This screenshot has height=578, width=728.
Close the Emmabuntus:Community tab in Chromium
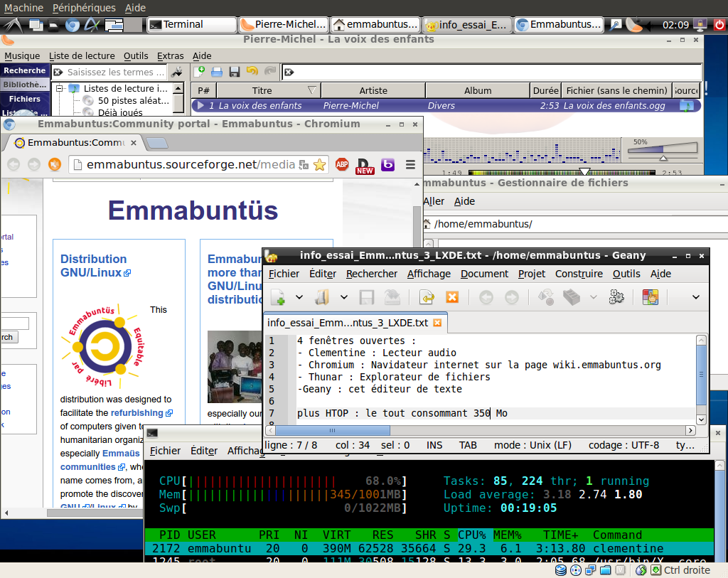click(x=134, y=142)
